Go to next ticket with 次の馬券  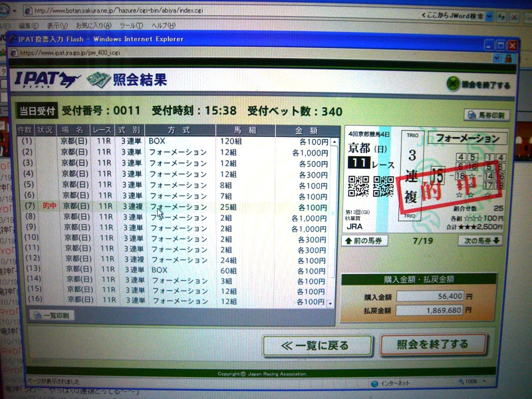coord(480,241)
